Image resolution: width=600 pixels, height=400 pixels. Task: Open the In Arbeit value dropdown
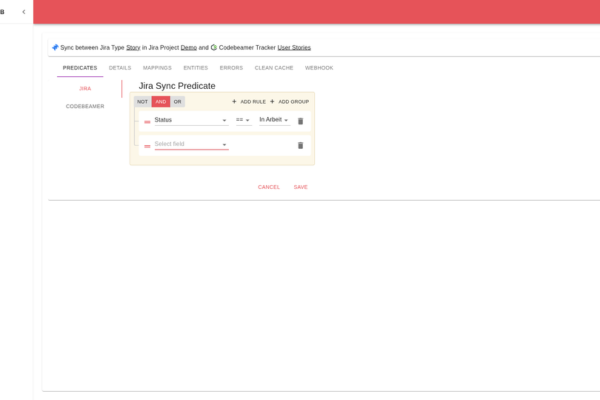coord(274,120)
